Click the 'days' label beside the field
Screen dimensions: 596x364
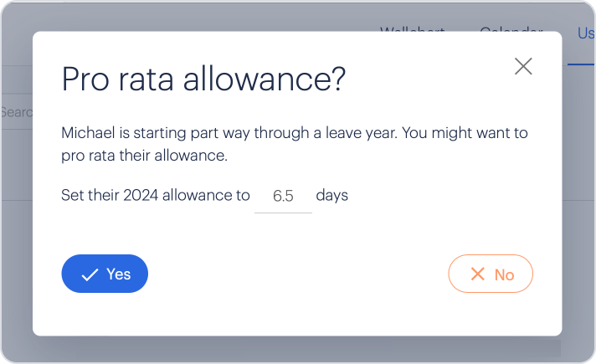331,195
